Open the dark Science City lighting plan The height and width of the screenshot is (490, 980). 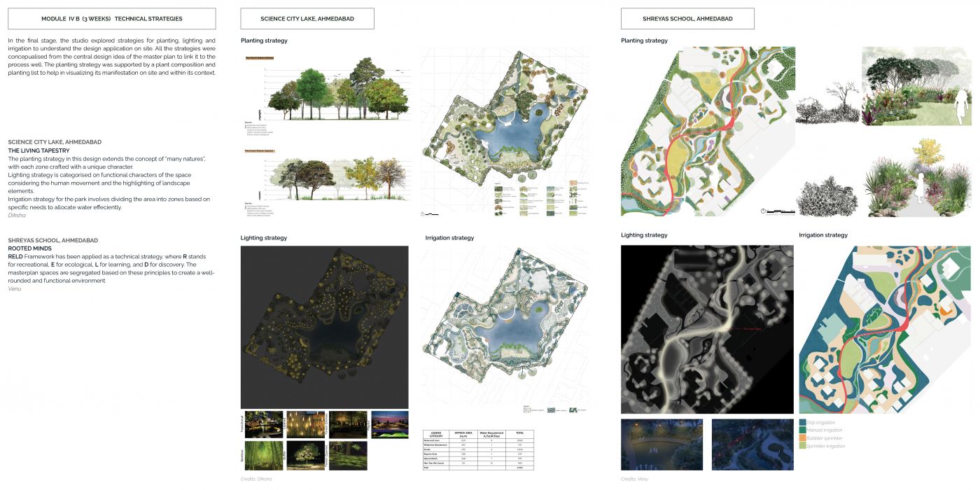click(x=324, y=327)
